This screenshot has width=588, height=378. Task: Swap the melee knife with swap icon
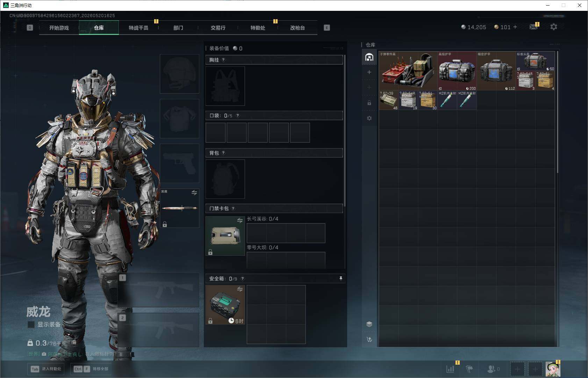pos(194,192)
